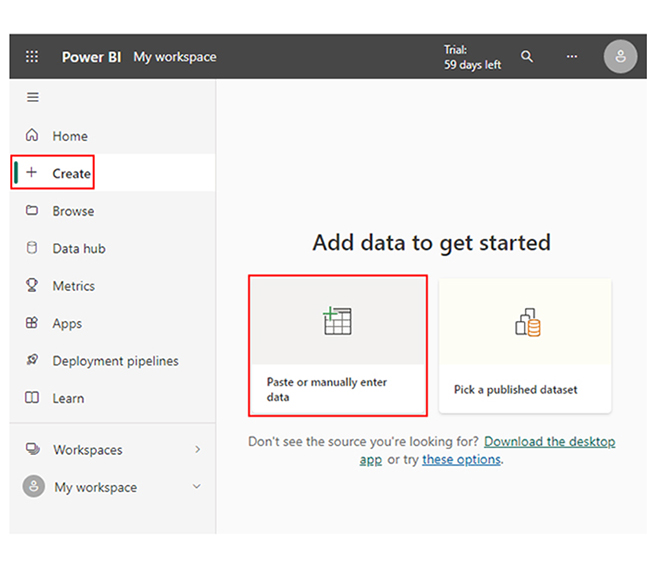650x571 pixels.
Task: Open Workspaces label in navigation
Action: pyautogui.click(x=87, y=450)
